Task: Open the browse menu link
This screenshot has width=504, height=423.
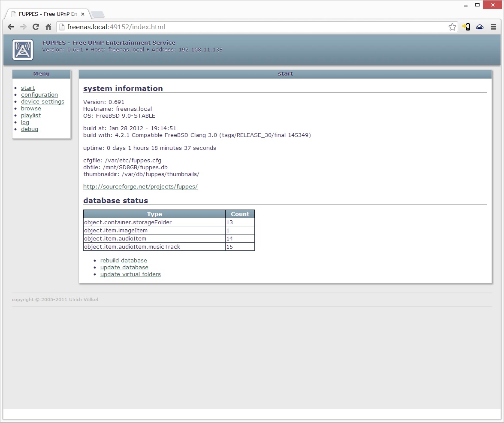Action: (31, 109)
